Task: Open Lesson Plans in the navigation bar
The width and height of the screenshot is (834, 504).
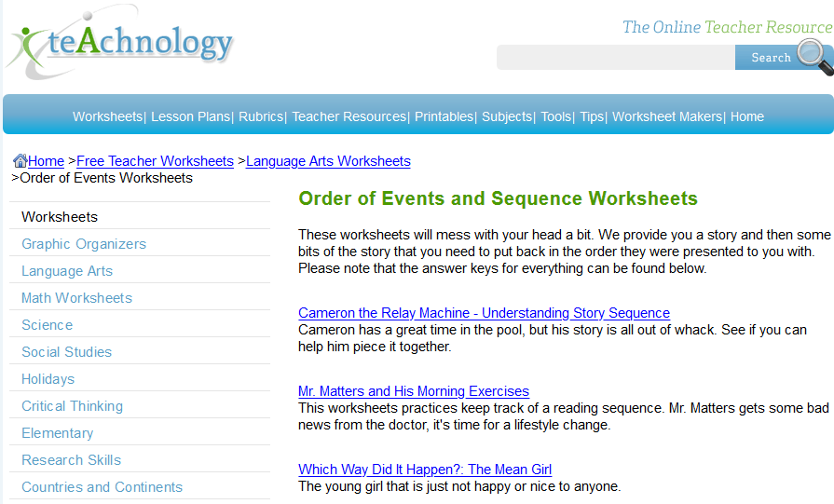Action: (x=190, y=116)
